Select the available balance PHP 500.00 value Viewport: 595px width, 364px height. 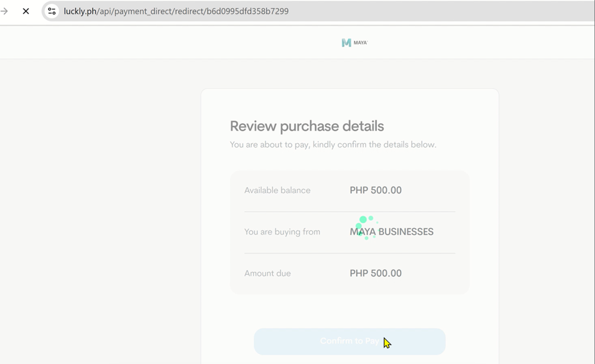pyautogui.click(x=375, y=190)
